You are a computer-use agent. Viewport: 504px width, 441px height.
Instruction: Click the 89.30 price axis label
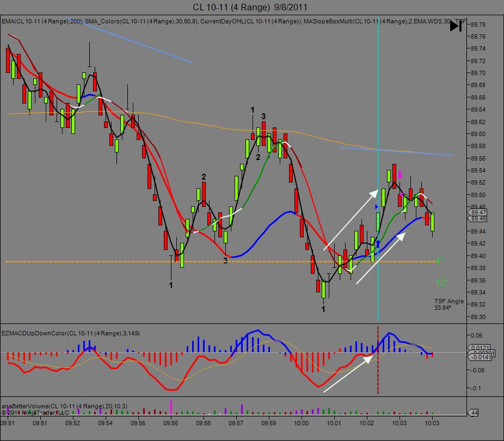point(478,317)
